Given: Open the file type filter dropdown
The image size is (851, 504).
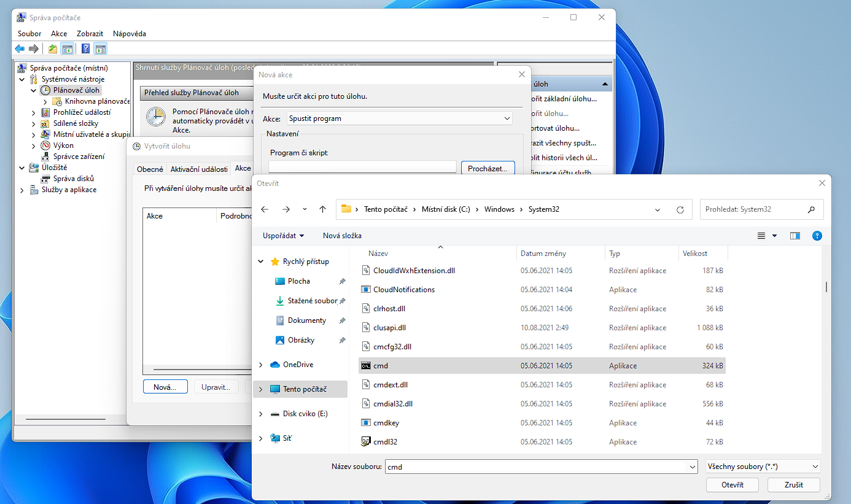Looking at the screenshot, I should [x=763, y=467].
